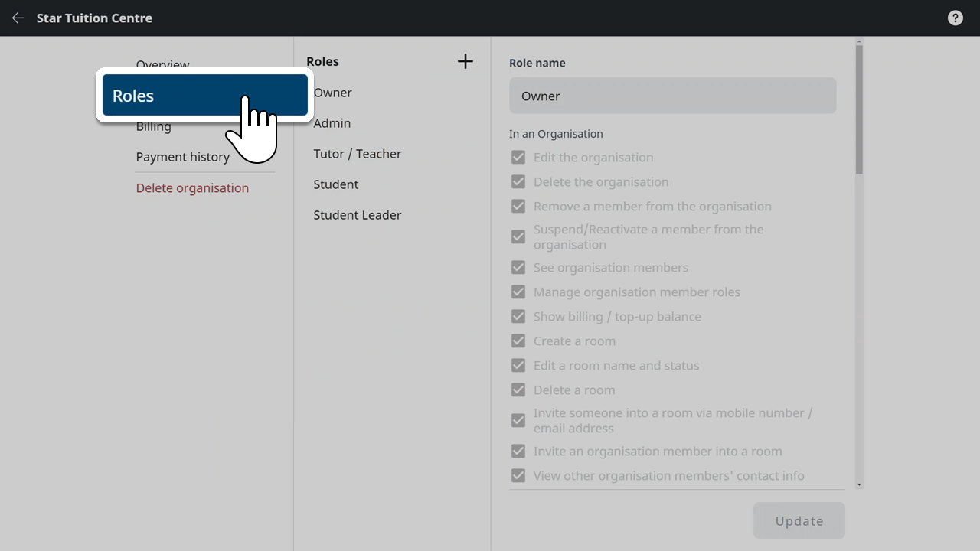Uncheck 'Delete a room' permission
Viewport: 980px width, 551px height.
518,390
